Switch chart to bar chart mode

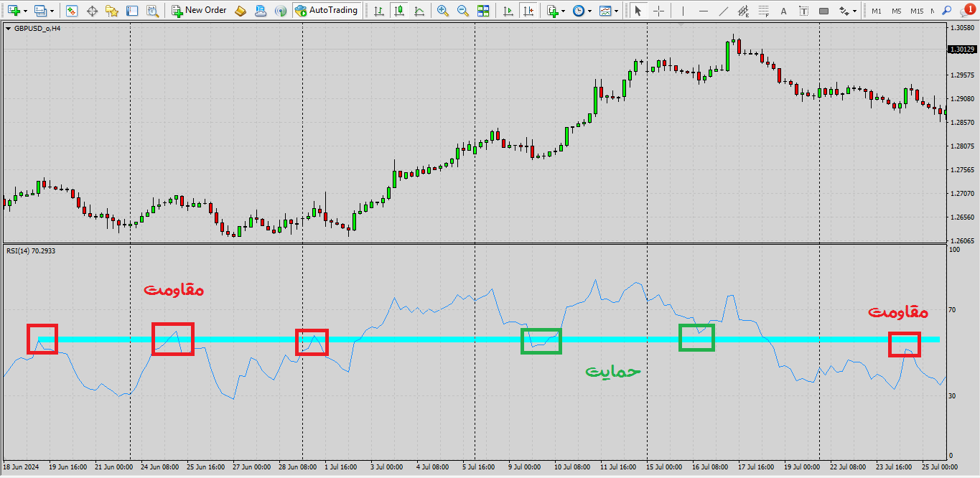point(378,11)
